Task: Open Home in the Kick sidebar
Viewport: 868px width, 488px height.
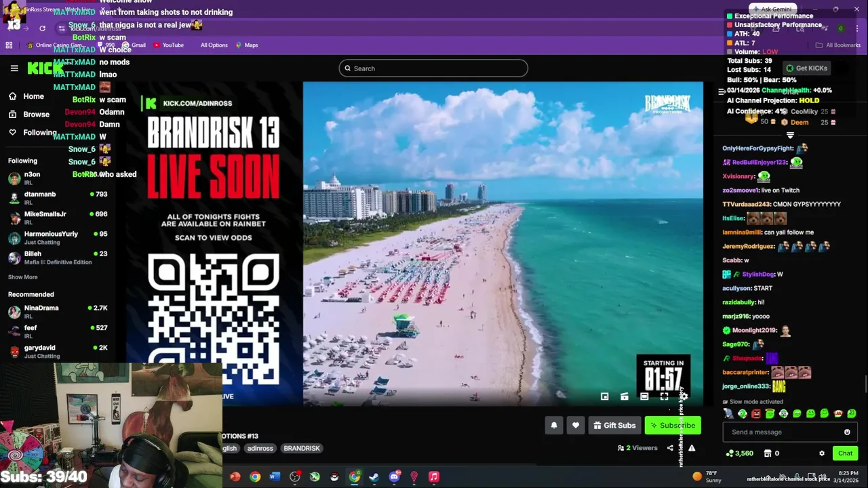Action: 27,96
